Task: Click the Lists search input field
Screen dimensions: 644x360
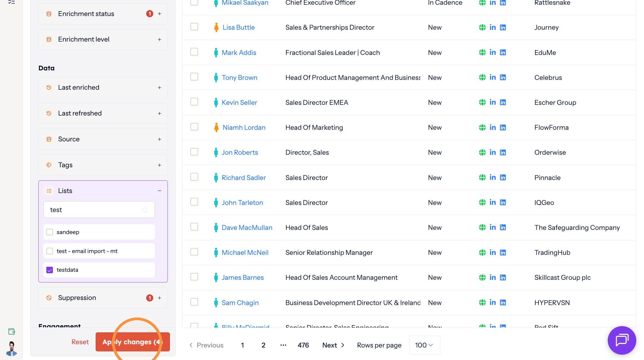Action: click(x=99, y=210)
